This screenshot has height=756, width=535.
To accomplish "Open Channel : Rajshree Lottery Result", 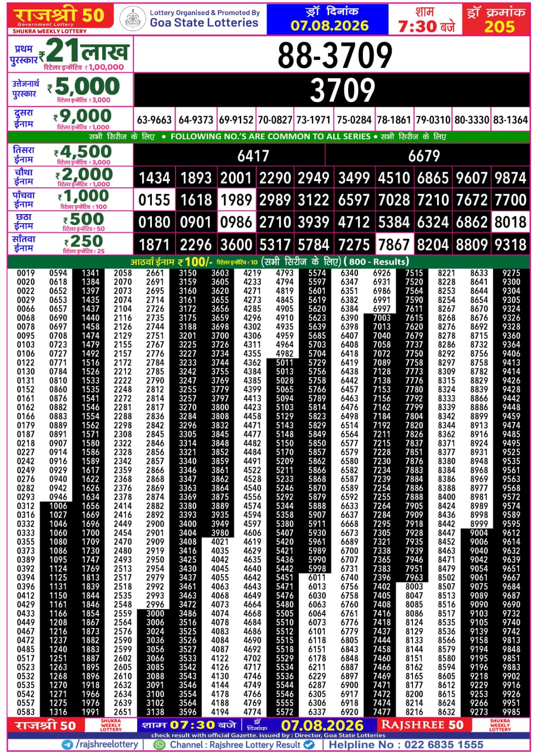I will coord(235,745).
